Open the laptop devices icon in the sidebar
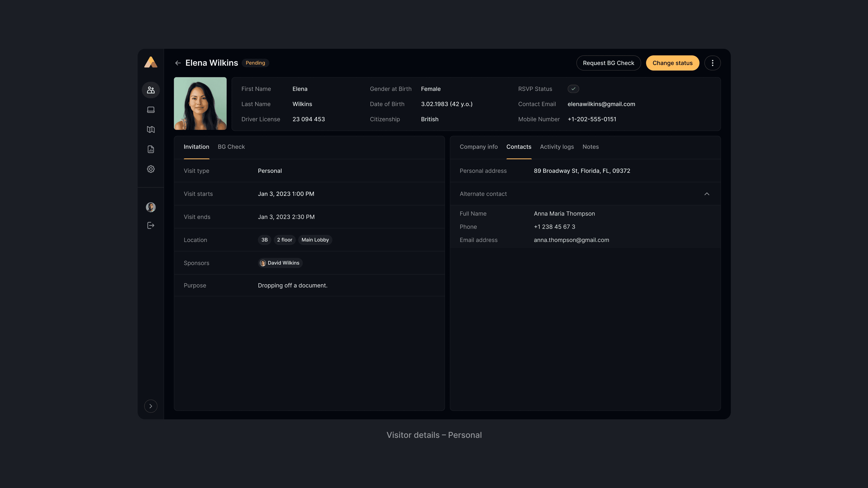Screen dimensions: 868x488 click(x=151, y=110)
